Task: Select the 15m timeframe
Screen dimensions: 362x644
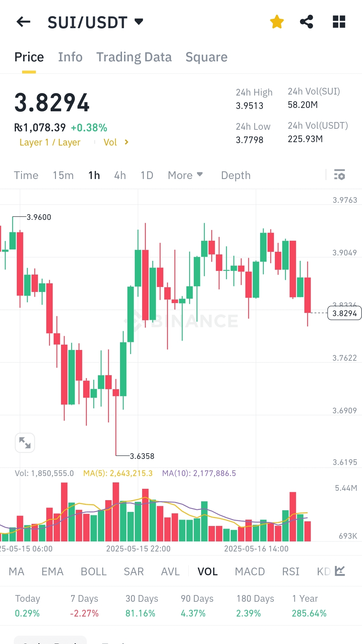Action: tap(63, 175)
